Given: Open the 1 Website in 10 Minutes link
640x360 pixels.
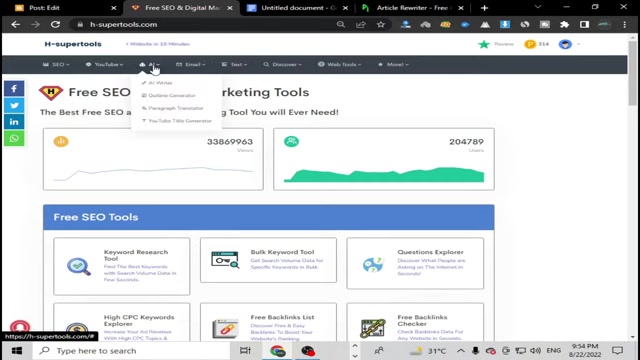Looking at the screenshot, I should point(158,44).
